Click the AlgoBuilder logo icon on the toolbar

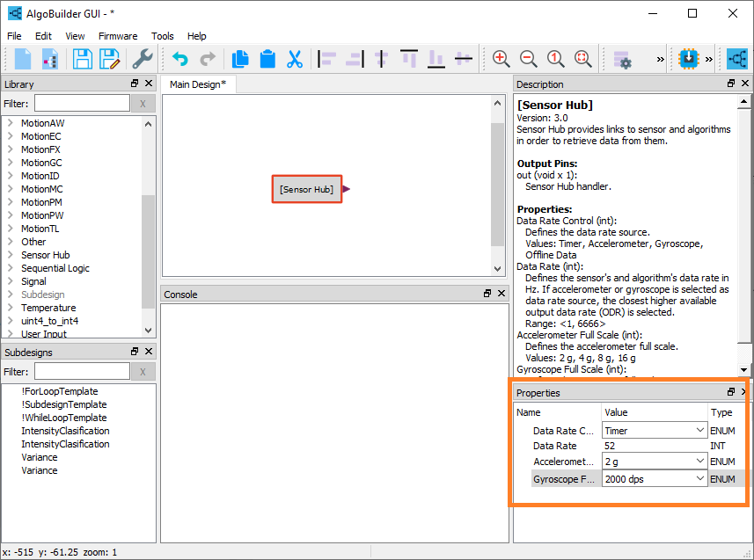pyautogui.click(x=736, y=59)
